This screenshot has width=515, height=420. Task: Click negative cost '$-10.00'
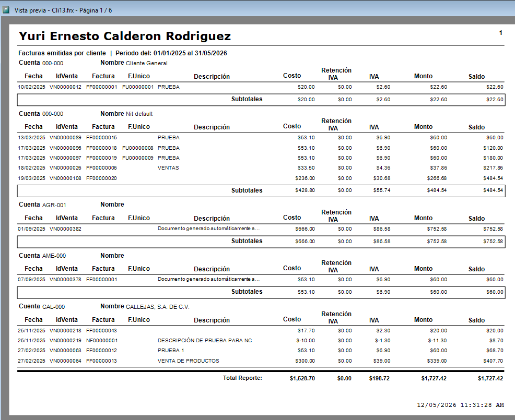point(306,340)
